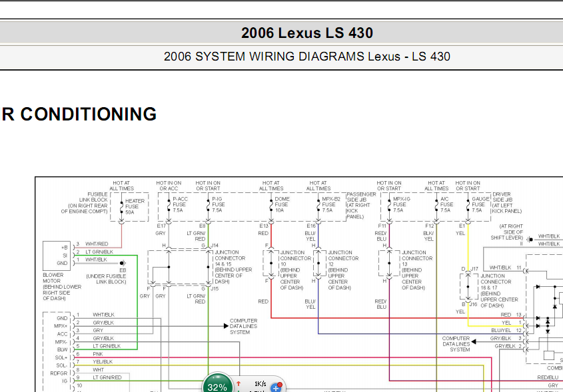
Task: Click the E8 connector label
Action: (x=202, y=226)
